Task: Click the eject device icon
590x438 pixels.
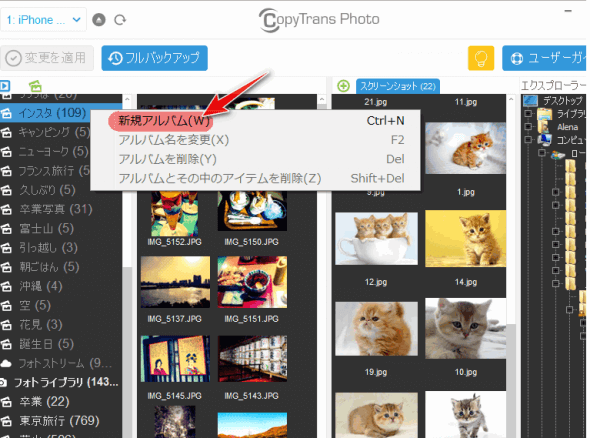Action: 99,20
